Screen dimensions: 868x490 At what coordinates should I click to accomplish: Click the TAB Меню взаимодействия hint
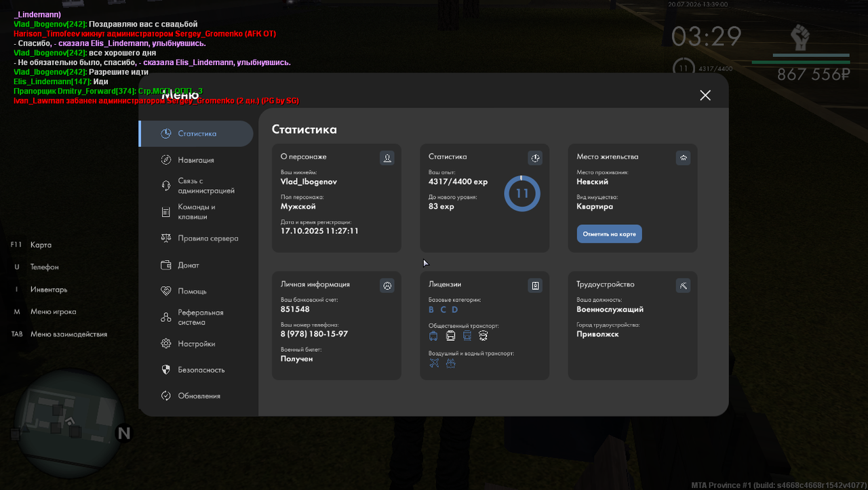coord(59,334)
